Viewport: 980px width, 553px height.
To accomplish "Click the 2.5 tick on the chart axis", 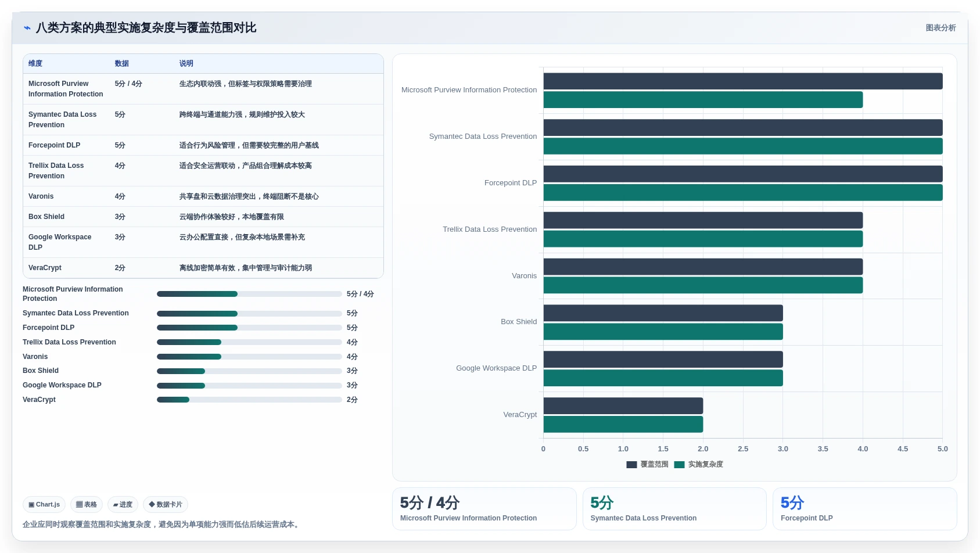I will pyautogui.click(x=743, y=449).
